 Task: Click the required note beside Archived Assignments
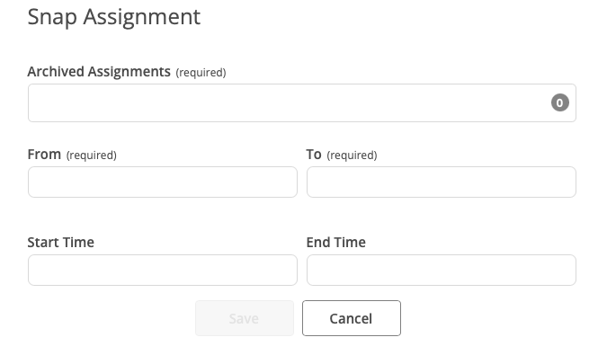pyautogui.click(x=201, y=73)
